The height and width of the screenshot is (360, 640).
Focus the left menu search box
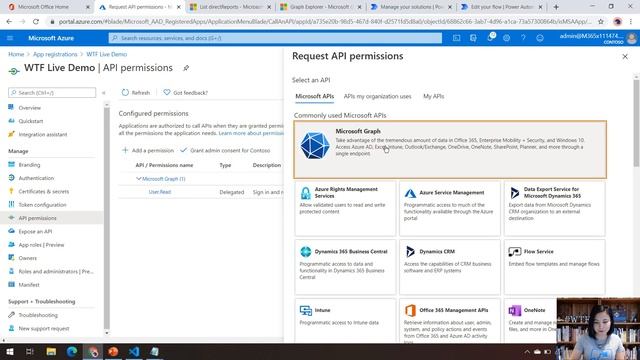[x=52, y=93]
